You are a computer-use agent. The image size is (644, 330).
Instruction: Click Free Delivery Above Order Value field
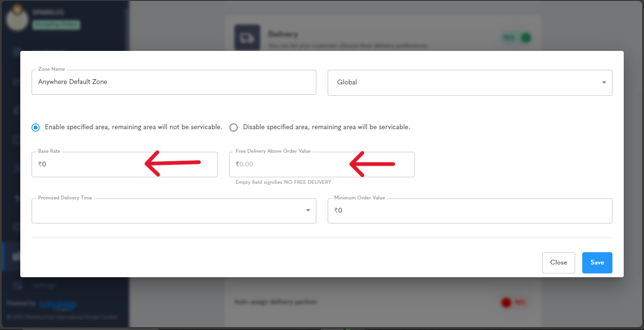pyautogui.click(x=322, y=165)
